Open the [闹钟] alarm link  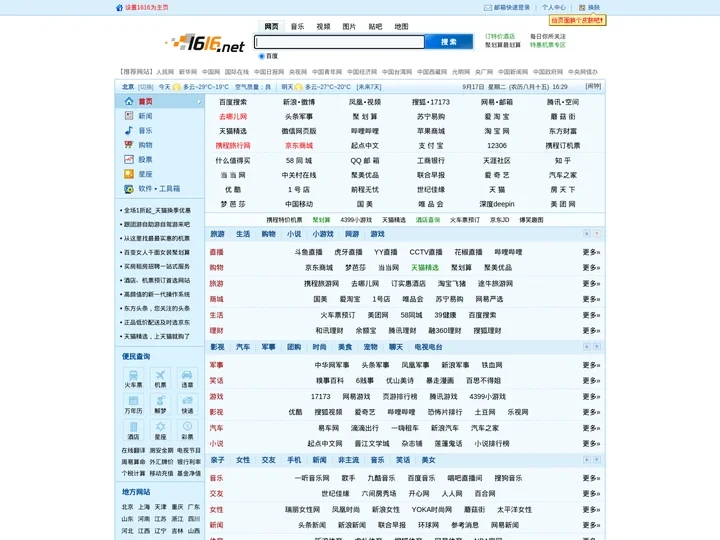[x=593, y=86]
